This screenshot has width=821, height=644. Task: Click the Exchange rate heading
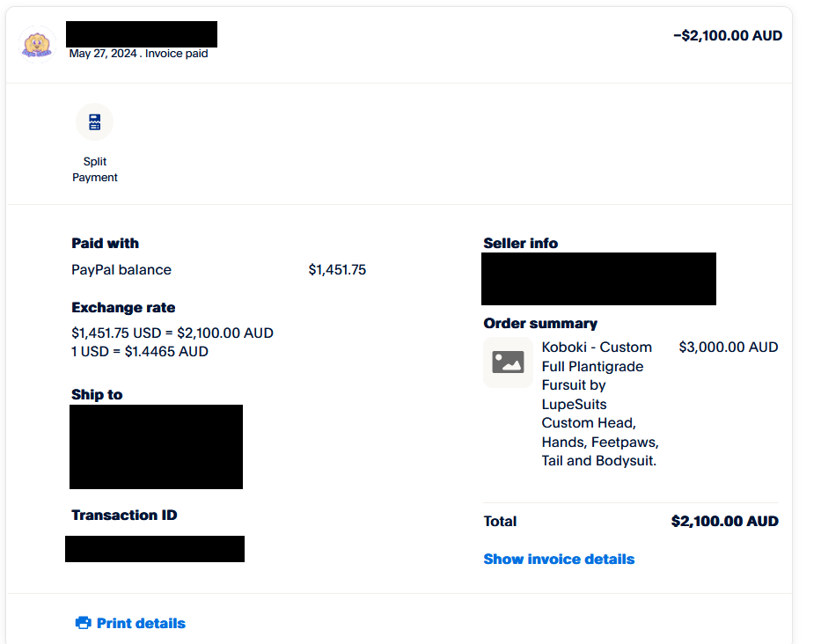point(123,308)
